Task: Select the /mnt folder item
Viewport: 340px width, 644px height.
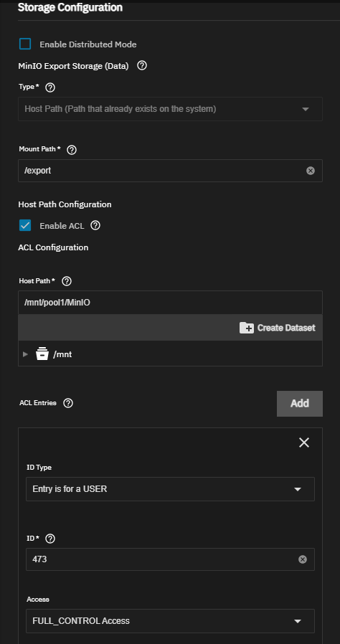Action: [x=63, y=354]
